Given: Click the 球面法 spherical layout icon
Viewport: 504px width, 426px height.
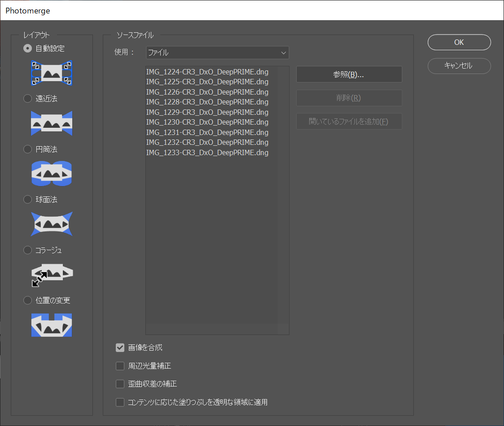Looking at the screenshot, I should (52, 224).
